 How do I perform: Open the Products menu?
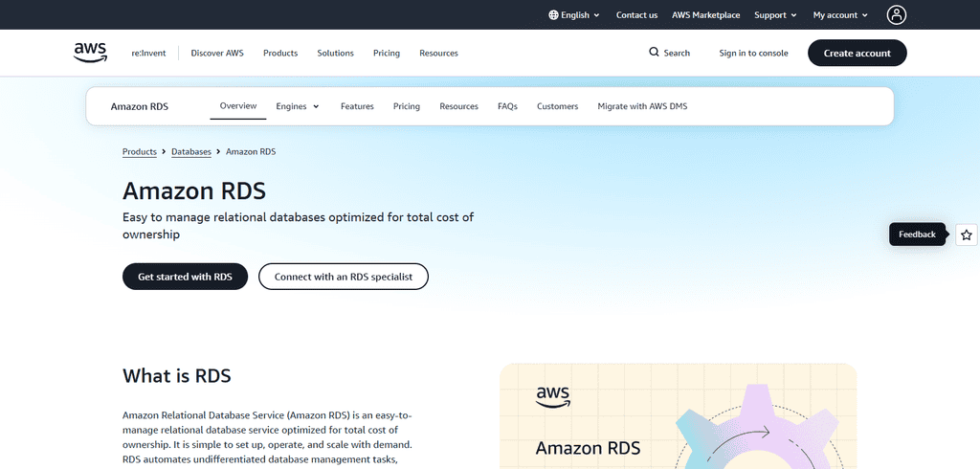[280, 54]
